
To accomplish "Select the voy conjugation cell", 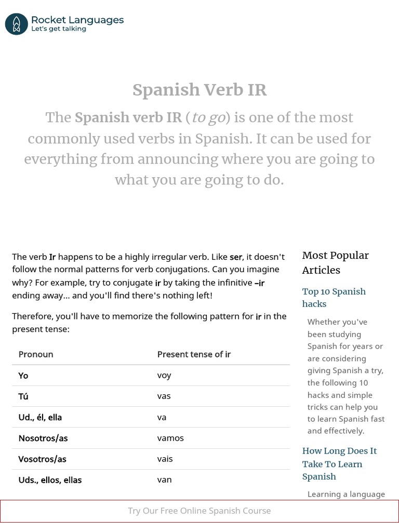I will [164, 375].
